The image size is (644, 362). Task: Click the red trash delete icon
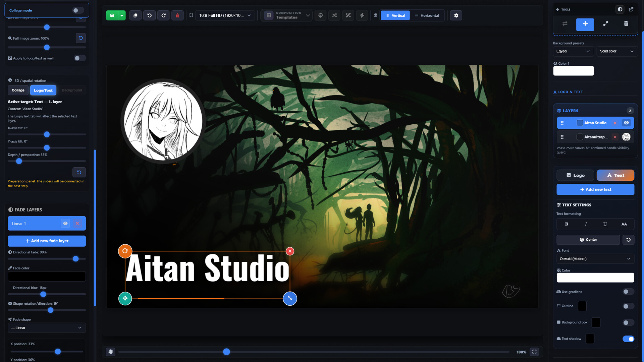tap(177, 15)
